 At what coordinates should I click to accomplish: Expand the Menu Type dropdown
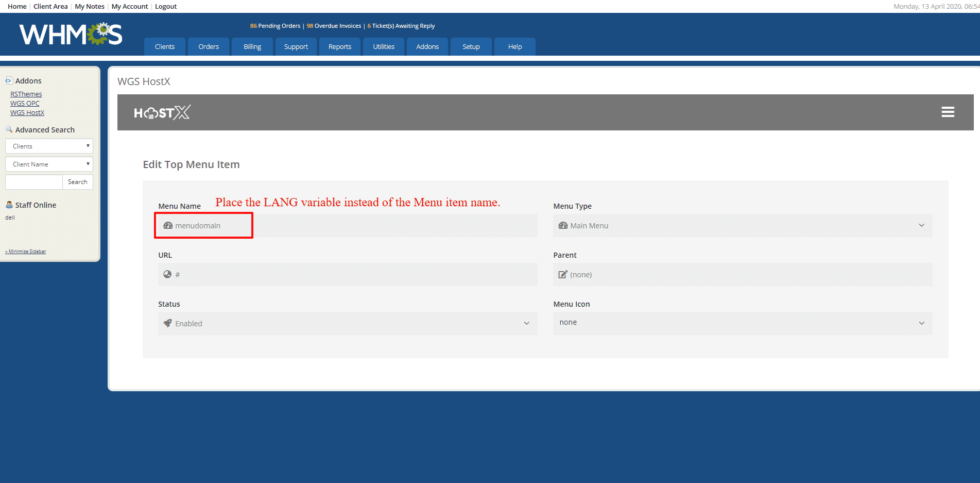(x=742, y=226)
